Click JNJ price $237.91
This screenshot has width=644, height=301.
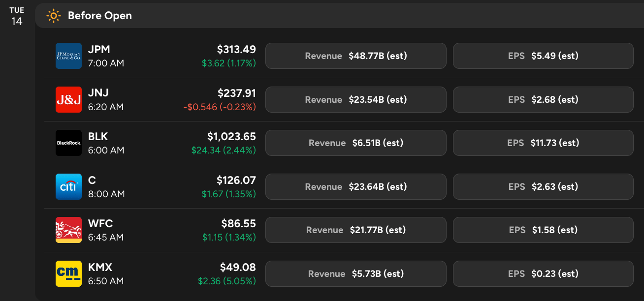tap(237, 93)
